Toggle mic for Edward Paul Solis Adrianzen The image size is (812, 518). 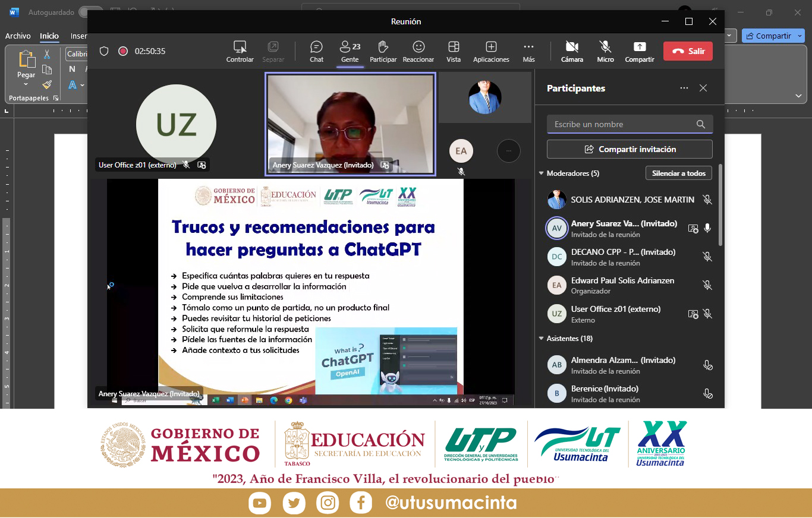pos(707,285)
